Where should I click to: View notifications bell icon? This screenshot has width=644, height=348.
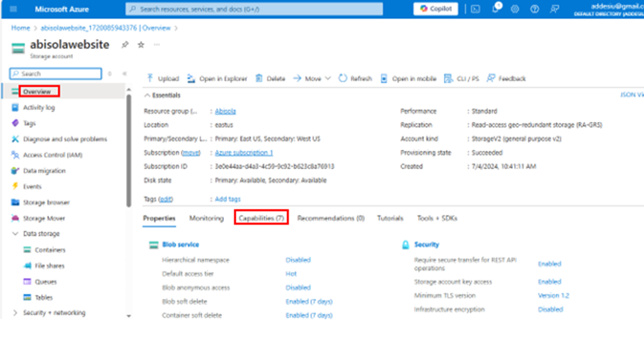pos(496,8)
